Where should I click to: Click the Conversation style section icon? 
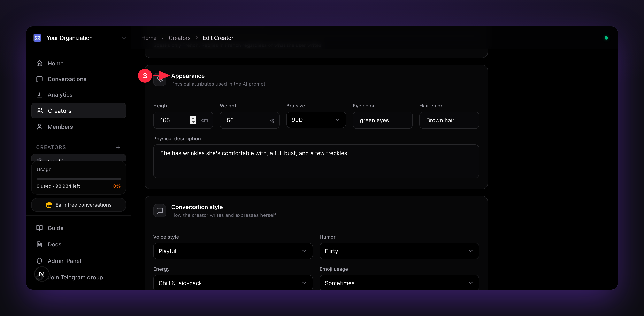(x=160, y=211)
